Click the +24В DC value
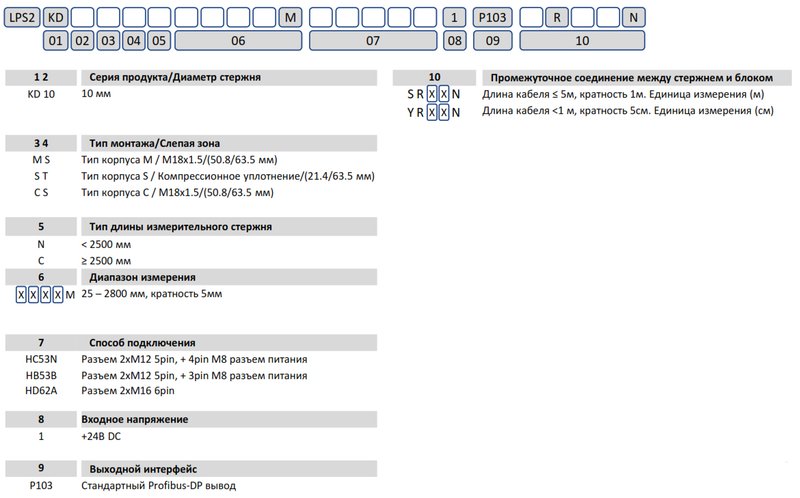Screen dimensions: 800x498 101,436
